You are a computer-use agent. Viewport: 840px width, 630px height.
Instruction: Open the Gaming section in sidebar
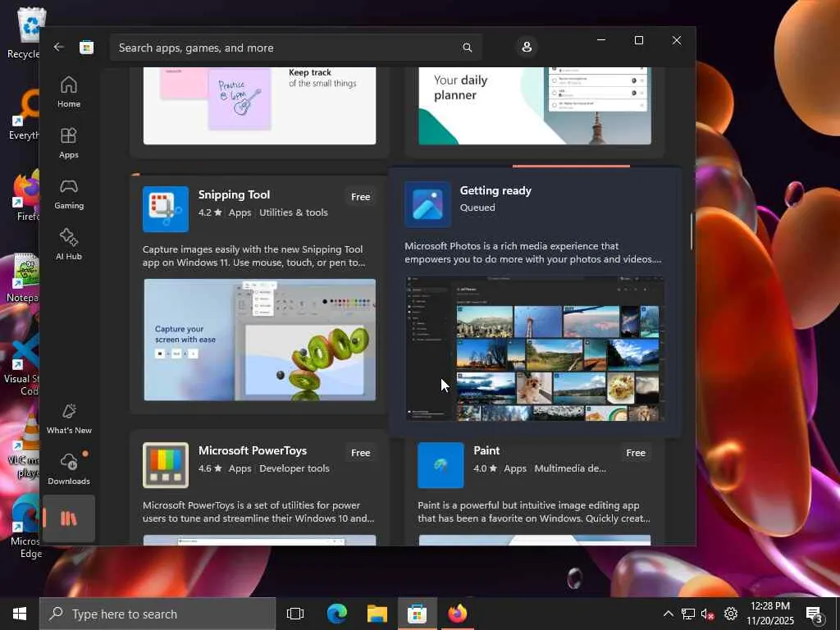point(69,194)
